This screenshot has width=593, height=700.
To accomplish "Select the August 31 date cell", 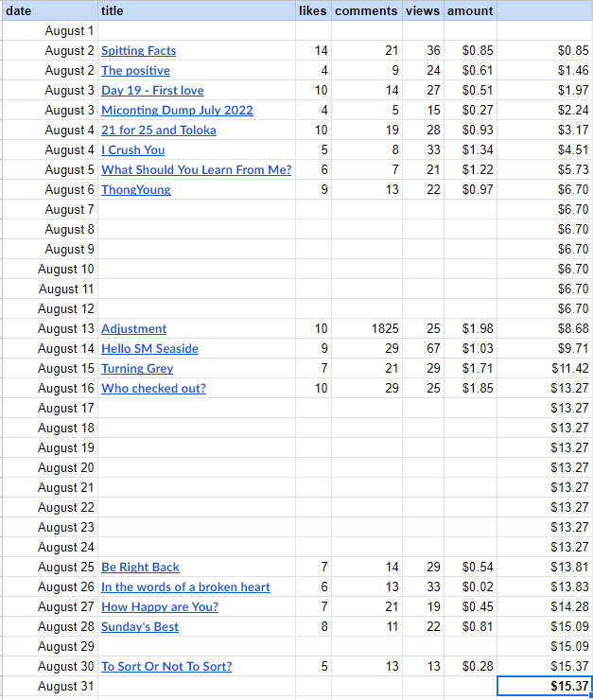I will pyautogui.click(x=50, y=686).
